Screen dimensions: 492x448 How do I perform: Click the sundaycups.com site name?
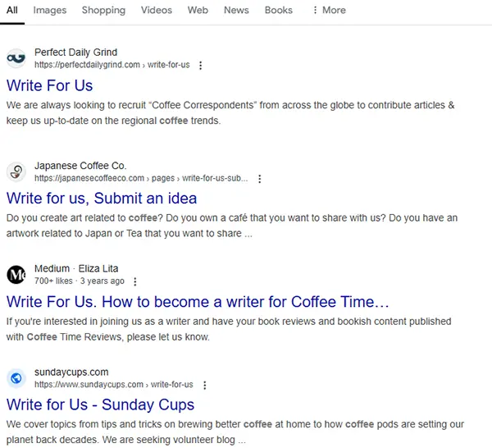pos(71,373)
